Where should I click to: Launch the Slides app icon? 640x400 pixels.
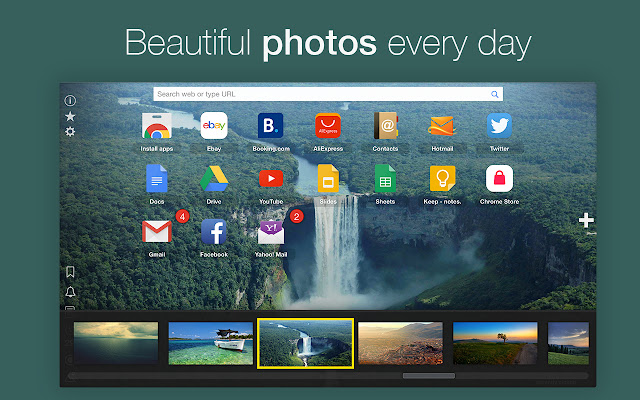tap(328, 178)
